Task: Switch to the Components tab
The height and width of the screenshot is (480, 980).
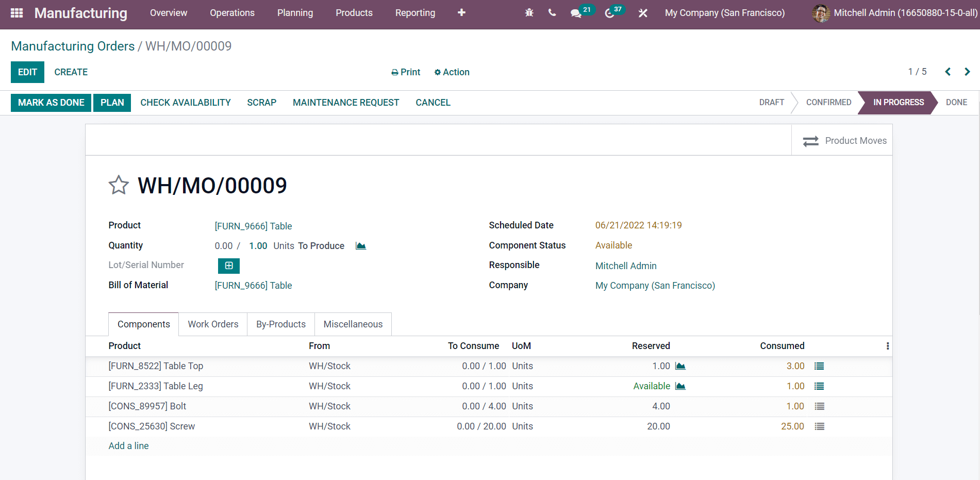Action: click(144, 324)
